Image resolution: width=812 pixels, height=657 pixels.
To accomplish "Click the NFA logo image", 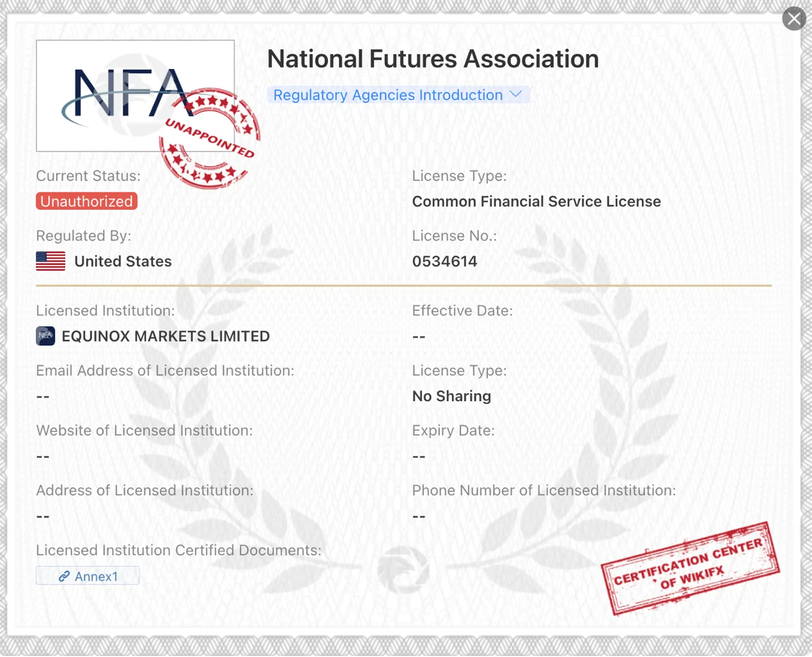I will 136,96.
